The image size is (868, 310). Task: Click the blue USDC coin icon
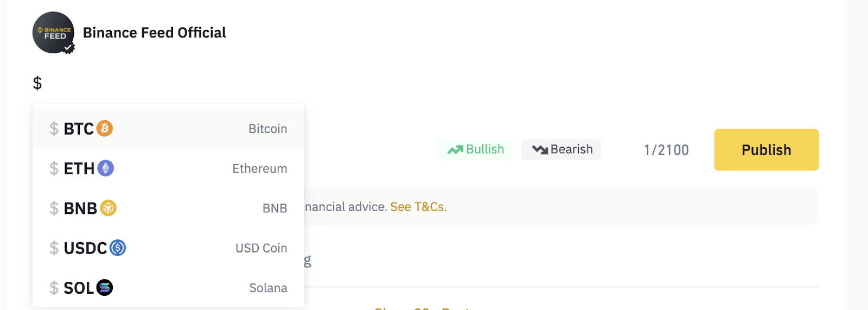(x=118, y=248)
